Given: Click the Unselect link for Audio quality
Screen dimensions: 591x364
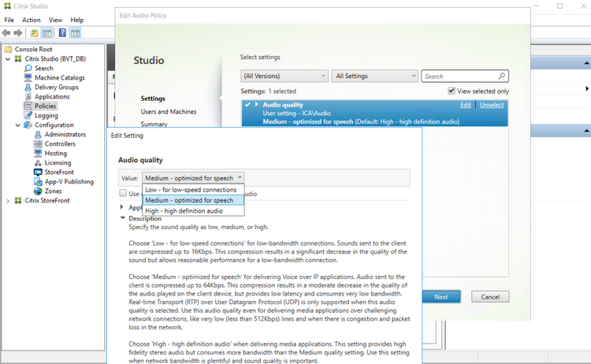Looking at the screenshot, I should [492, 105].
